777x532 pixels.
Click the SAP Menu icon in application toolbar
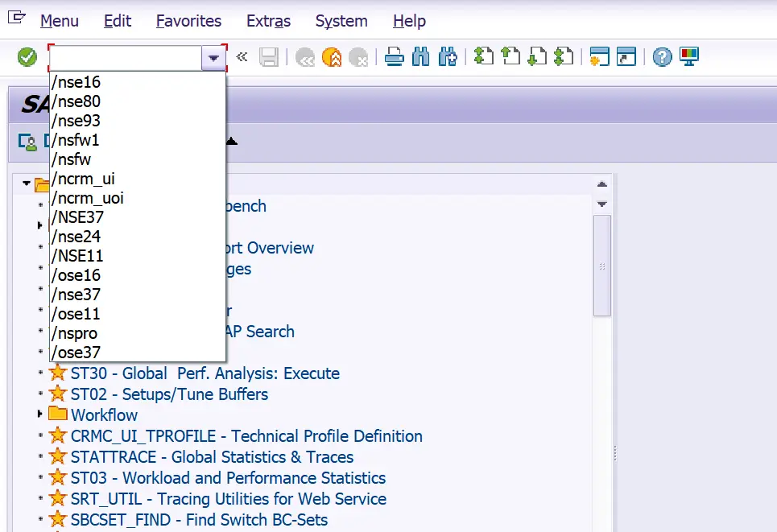click(27, 142)
